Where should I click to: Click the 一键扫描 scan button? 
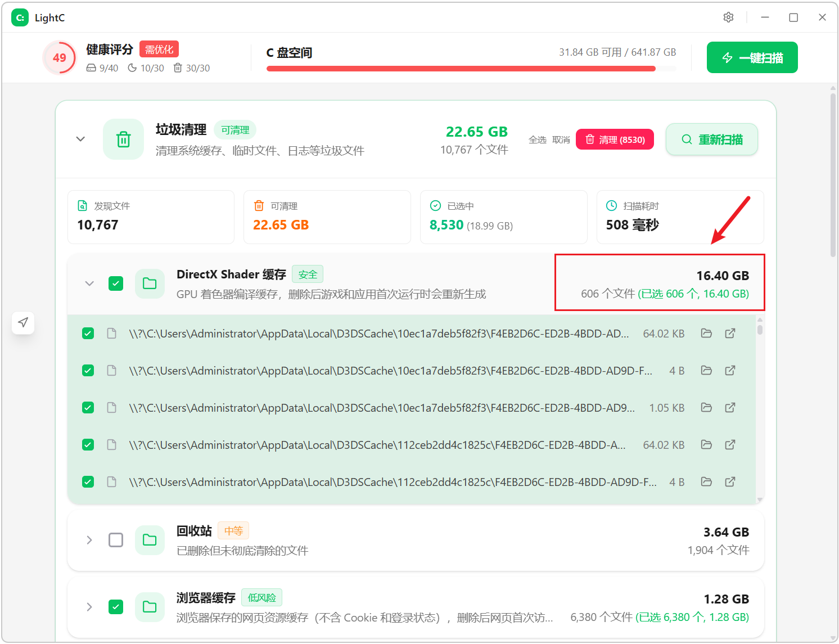(752, 57)
